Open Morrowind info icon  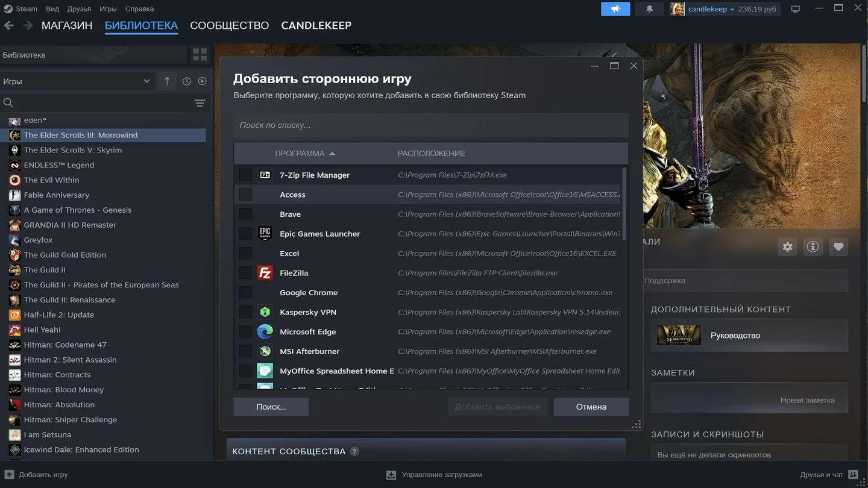(x=813, y=246)
